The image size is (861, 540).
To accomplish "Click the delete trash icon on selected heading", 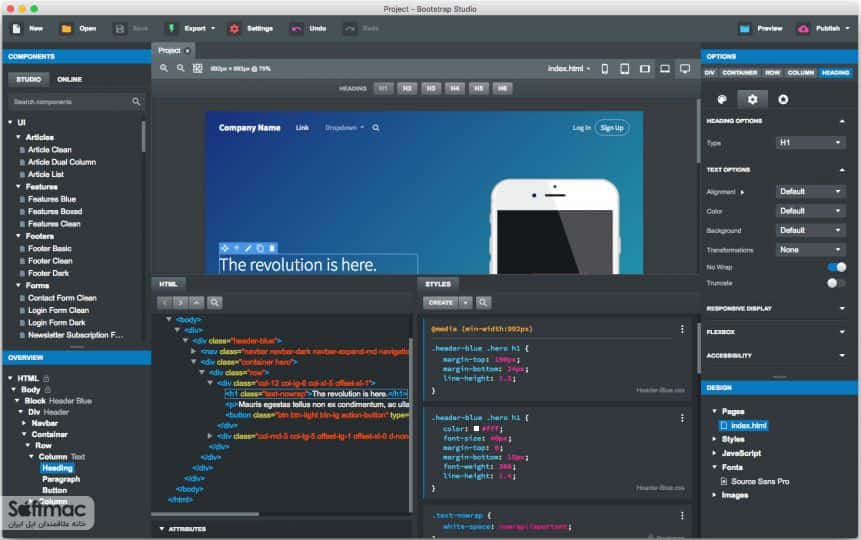I will click(272, 248).
